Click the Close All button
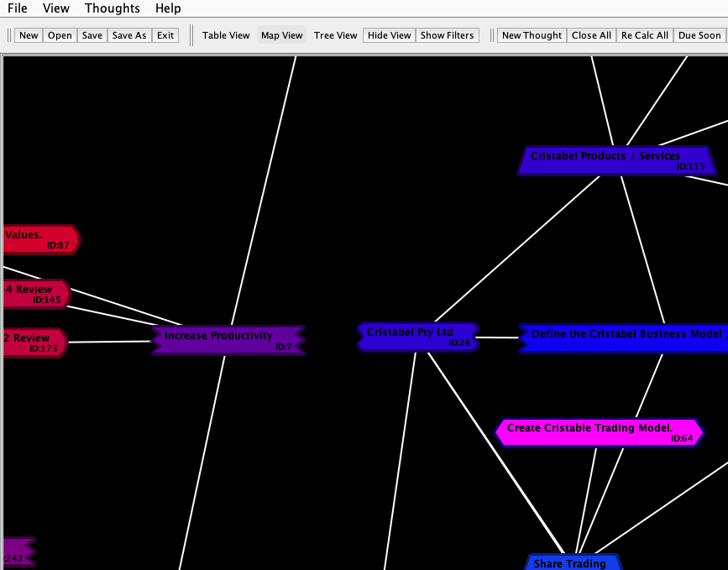 click(x=591, y=35)
